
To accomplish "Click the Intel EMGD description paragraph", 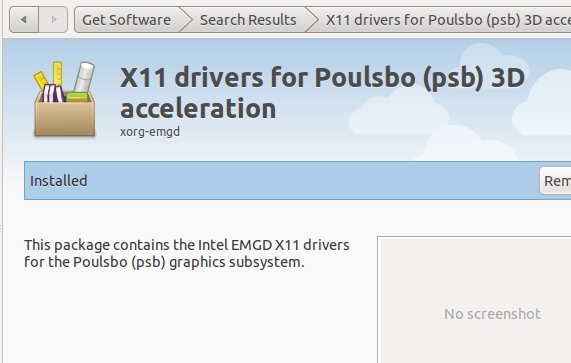I will pos(187,253).
